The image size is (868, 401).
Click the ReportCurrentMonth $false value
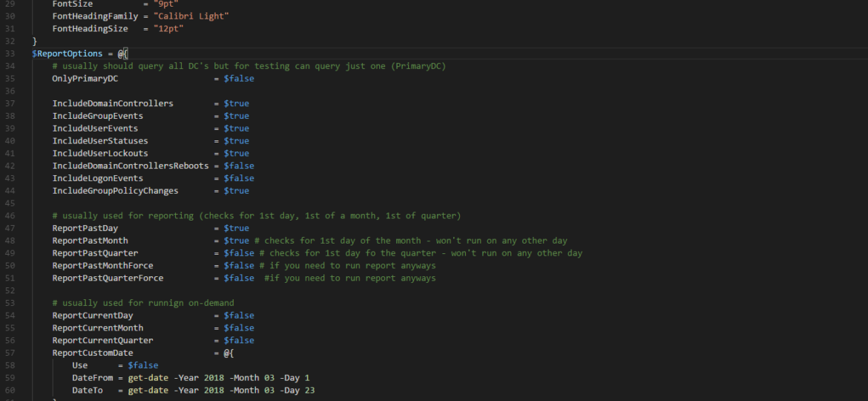239,328
